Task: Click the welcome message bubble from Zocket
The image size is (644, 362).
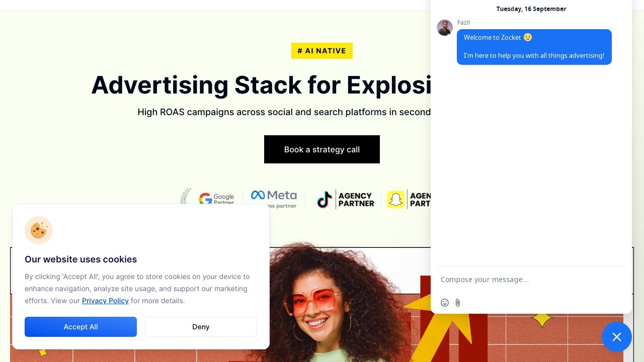Action: (534, 47)
